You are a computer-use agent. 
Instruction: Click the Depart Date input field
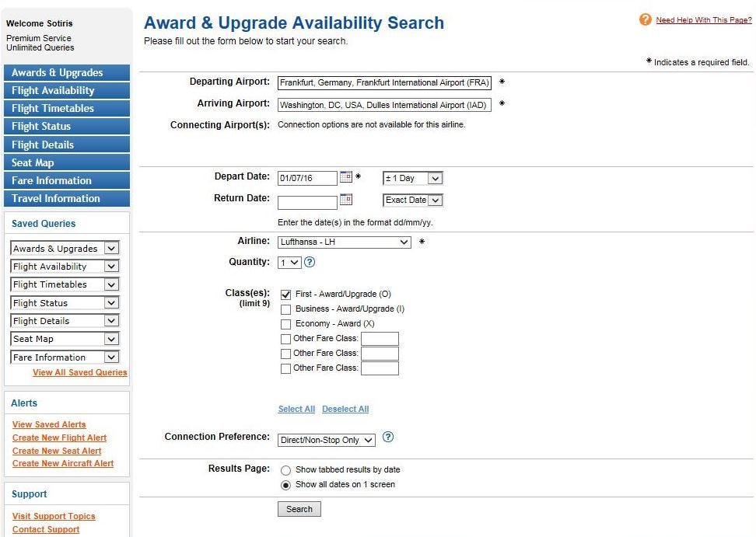[307, 178]
